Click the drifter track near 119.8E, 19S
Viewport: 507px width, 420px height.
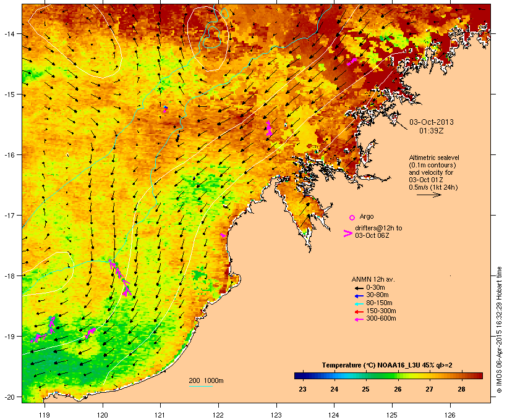click(x=90, y=333)
